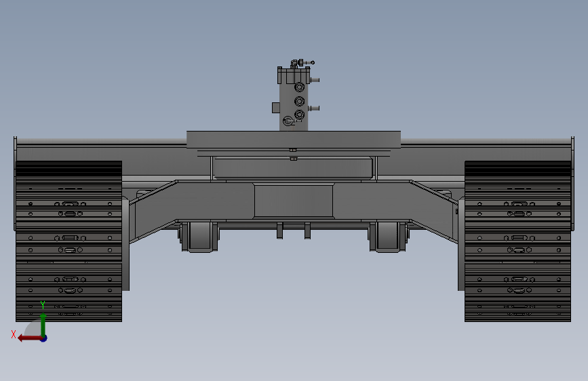Click the blue Z axis dot on the triad
588x381 pixels.
pos(44,338)
